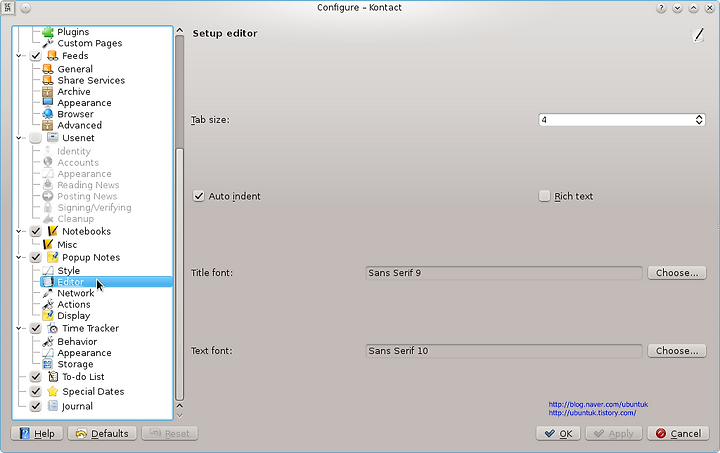This screenshot has width=720, height=453.
Task: Toggle the Special Dates checkbox
Action: pos(35,391)
